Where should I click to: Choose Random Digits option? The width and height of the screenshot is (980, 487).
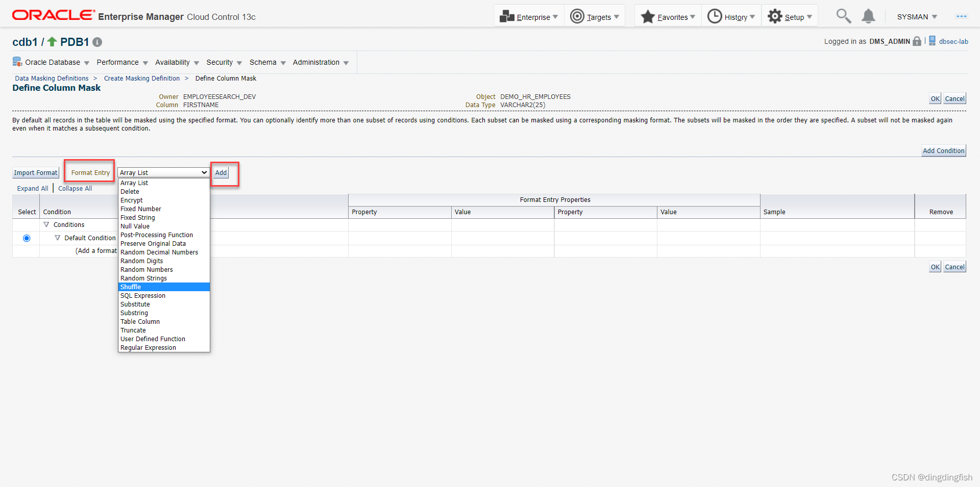[164, 261]
